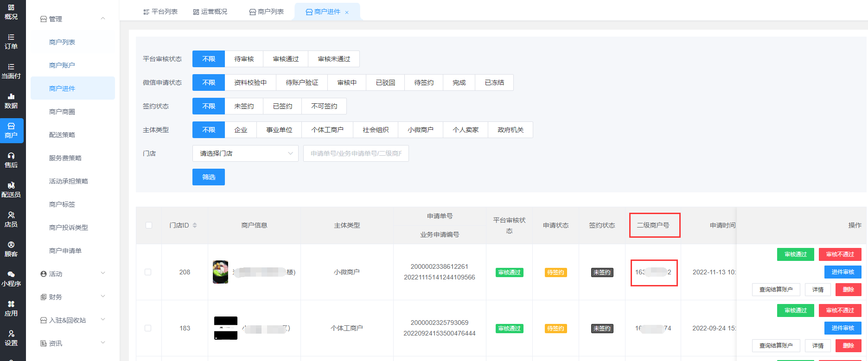Select 已签约 in 签约状态 filter
The width and height of the screenshot is (868, 361).
tap(282, 106)
